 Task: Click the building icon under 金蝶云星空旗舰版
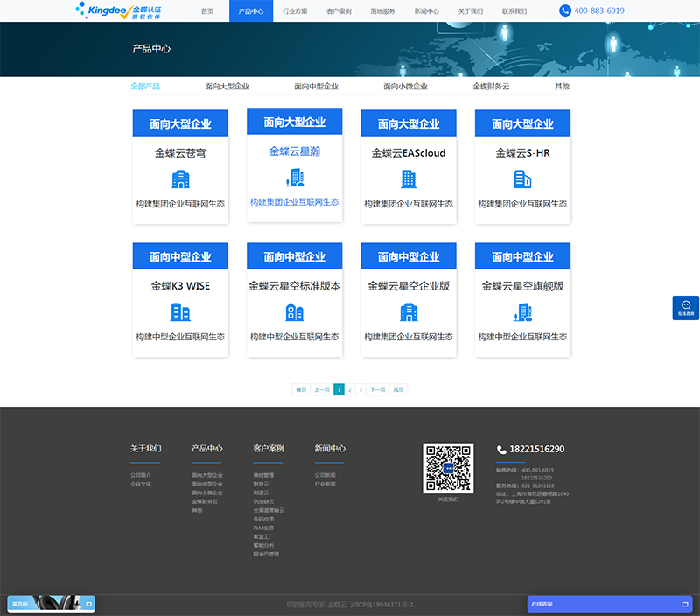(x=522, y=312)
